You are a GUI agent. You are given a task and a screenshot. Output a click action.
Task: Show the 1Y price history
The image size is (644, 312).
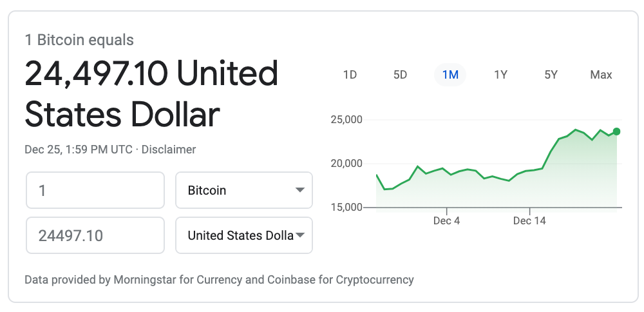pos(500,75)
